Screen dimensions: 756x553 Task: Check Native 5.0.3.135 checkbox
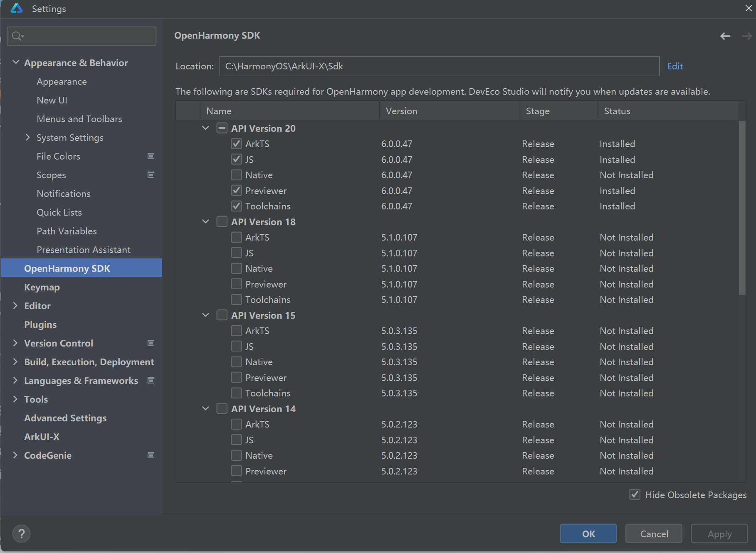coord(236,362)
